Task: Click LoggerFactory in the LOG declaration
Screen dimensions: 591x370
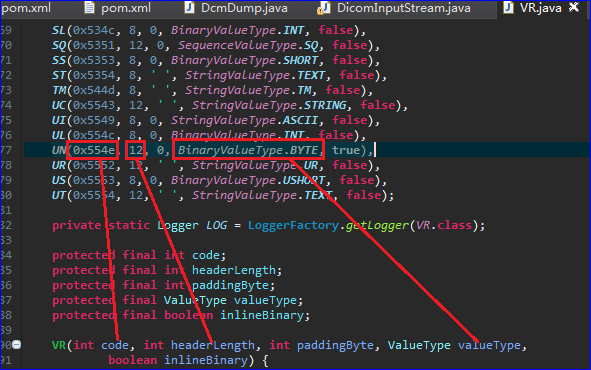Action: 293,225
